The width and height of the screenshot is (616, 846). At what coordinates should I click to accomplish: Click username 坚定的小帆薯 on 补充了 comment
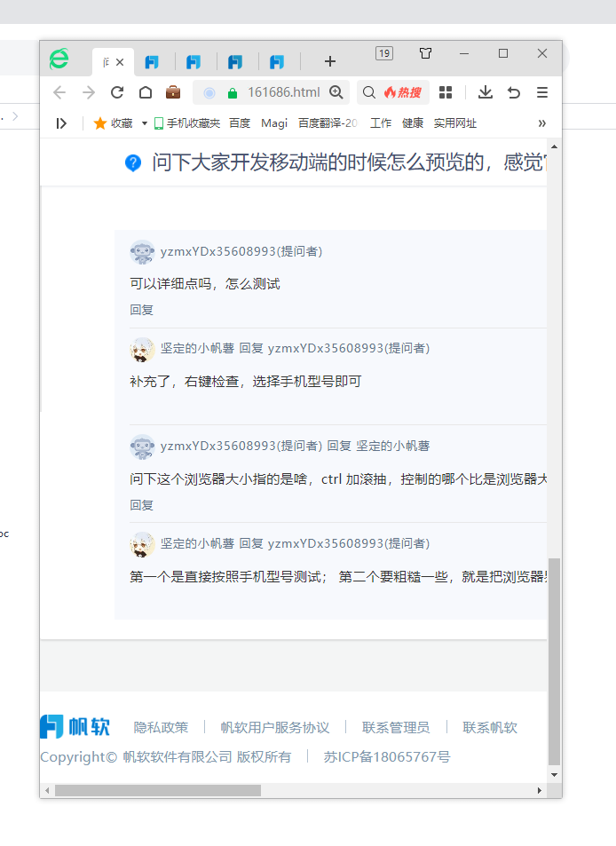tap(197, 349)
